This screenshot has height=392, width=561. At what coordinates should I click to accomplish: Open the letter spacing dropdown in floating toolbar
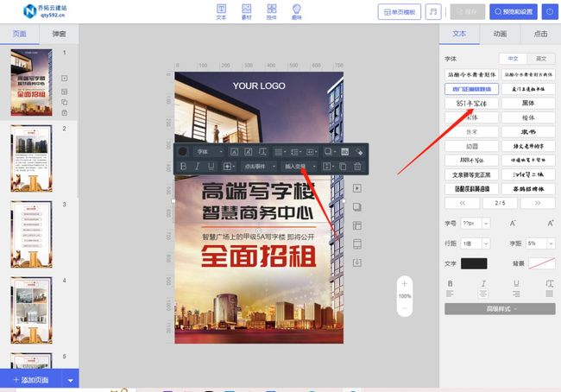pyautogui.click(x=312, y=152)
